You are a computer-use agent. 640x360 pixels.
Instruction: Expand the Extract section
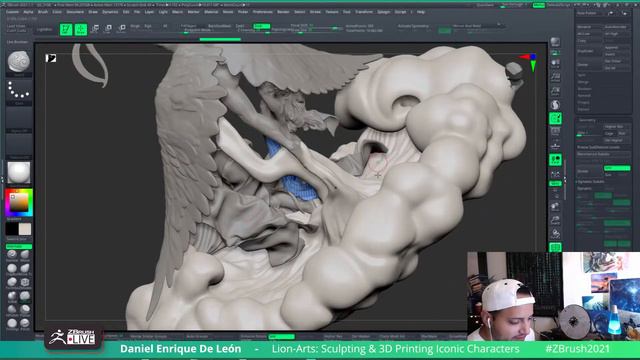tap(584, 109)
